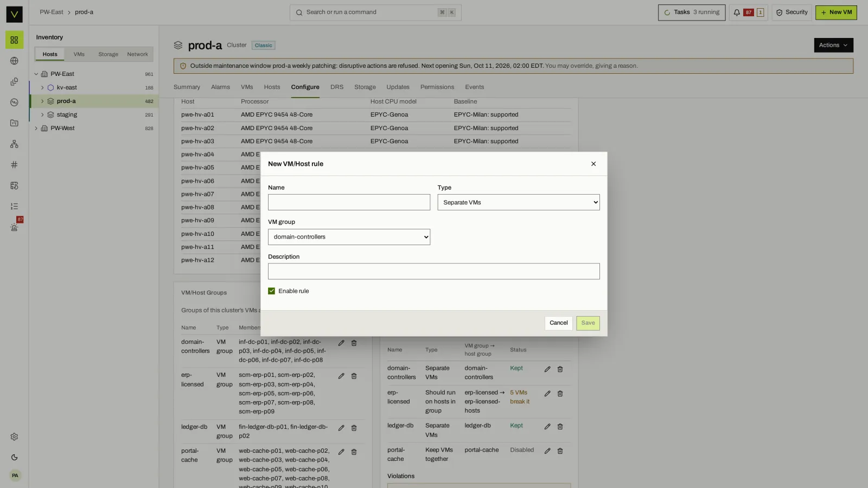Delete the Disabled portal-cache rule via trash icon
868x488 pixels.
(560, 451)
